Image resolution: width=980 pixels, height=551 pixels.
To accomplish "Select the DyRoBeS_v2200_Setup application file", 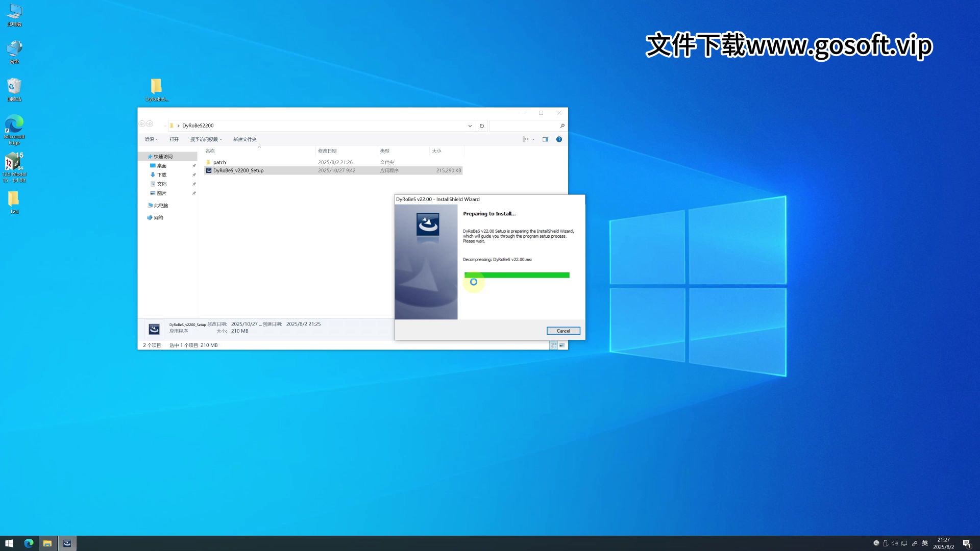I will pos(238,170).
